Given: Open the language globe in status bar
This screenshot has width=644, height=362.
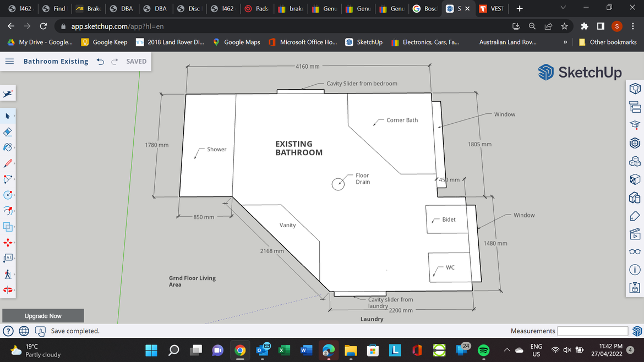Looking at the screenshot, I should [24, 331].
